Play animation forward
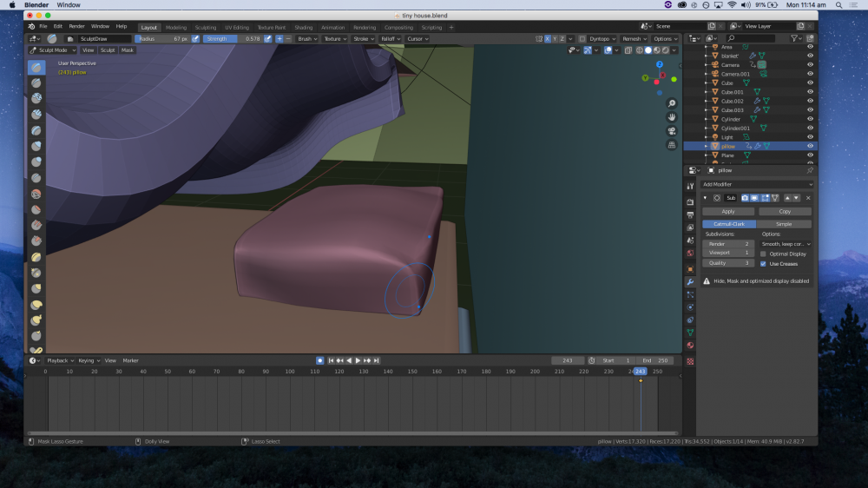Viewport: 868px width, 488px height. (358, 360)
